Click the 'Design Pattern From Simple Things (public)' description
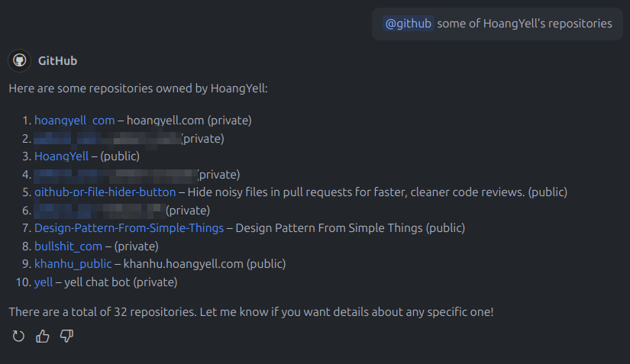The image size is (630, 364). [x=350, y=228]
